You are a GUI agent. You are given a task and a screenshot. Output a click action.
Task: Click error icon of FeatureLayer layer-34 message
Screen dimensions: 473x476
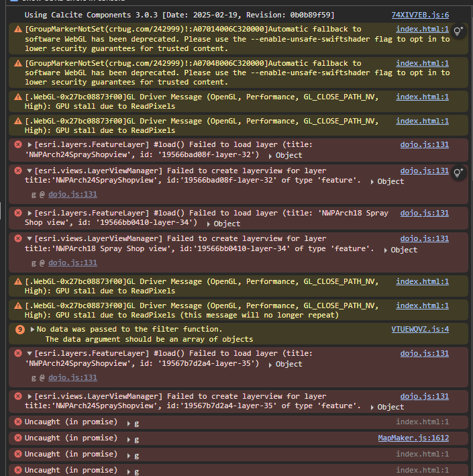pyautogui.click(x=18, y=213)
